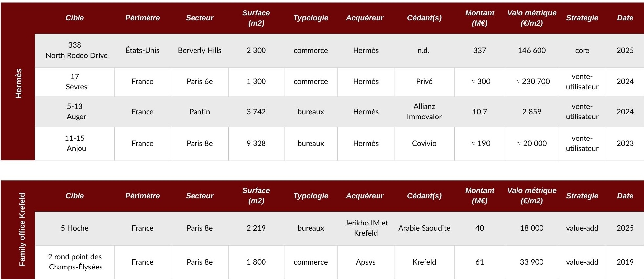Screen dimensions: 644x279
Task: Select the "Berverly Hills" sector cell
Action: coord(199,50)
